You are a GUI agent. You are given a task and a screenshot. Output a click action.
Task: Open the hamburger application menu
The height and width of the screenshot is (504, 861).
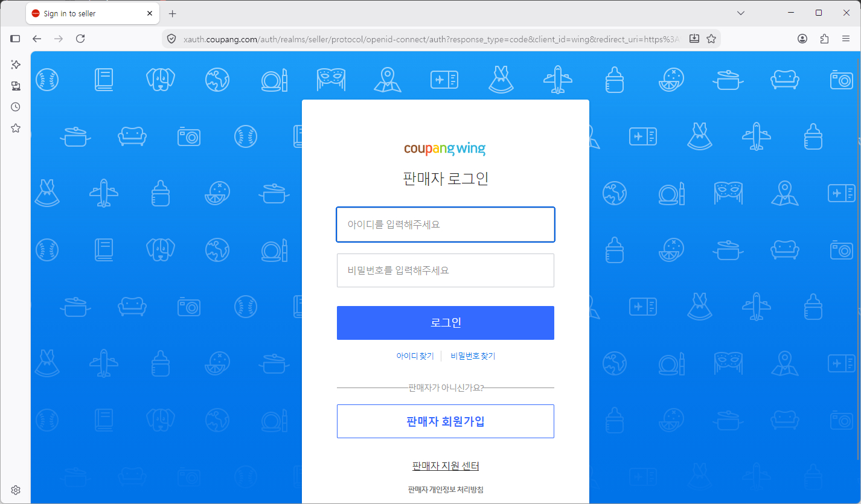pyautogui.click(x=846, y=39)
